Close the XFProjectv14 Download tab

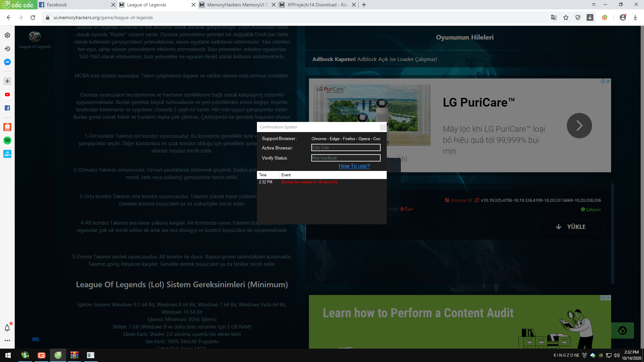coord(354,5)
